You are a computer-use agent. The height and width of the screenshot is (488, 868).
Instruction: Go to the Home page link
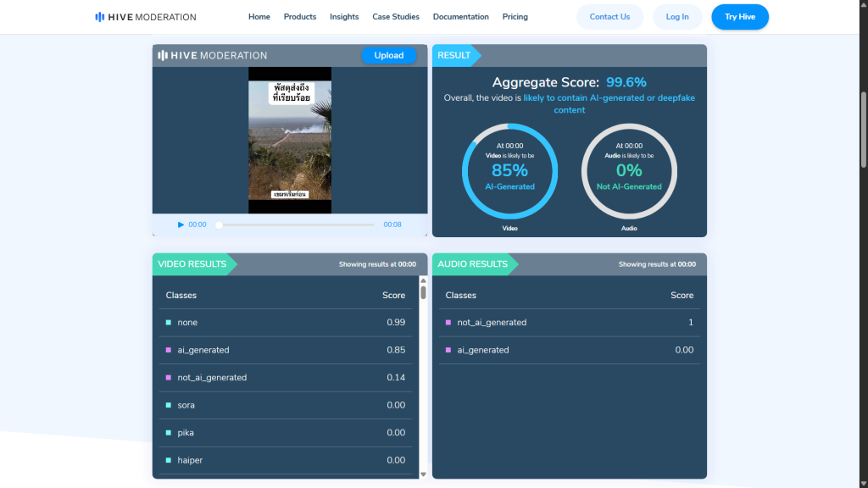(259, 17)
